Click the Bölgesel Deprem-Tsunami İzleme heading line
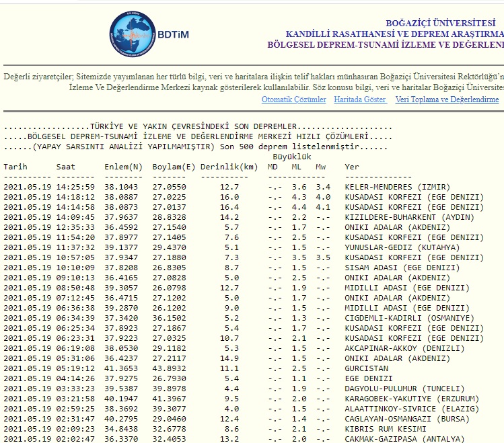The width and height of the screenshot is (504, 443). [385, 45]
